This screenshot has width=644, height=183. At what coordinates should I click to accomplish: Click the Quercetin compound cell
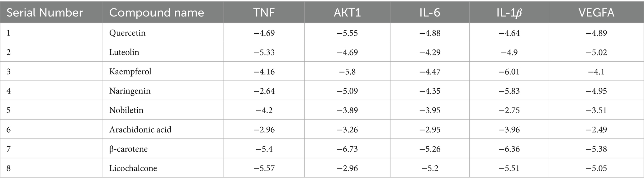[x=127, y=33]
